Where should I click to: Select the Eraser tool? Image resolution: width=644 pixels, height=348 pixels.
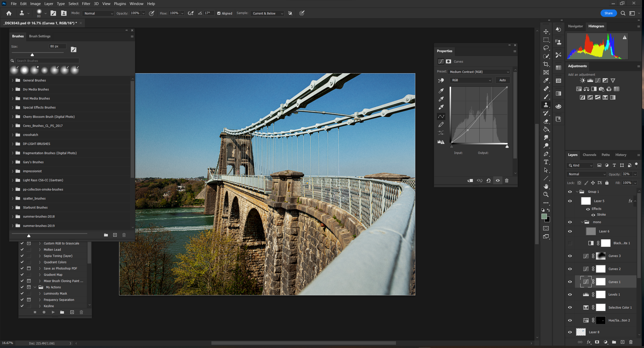(x=546, y=121)
